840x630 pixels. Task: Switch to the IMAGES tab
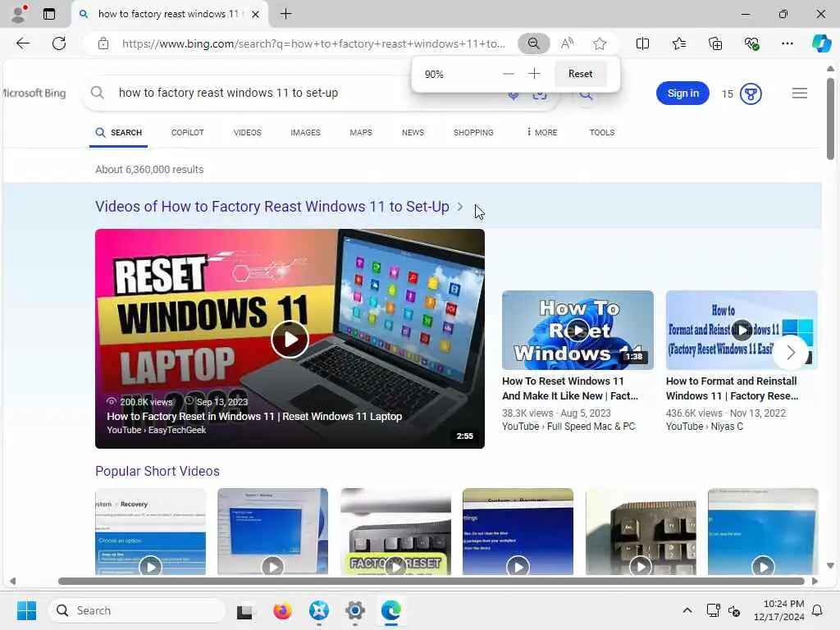(x=305, y=132)
